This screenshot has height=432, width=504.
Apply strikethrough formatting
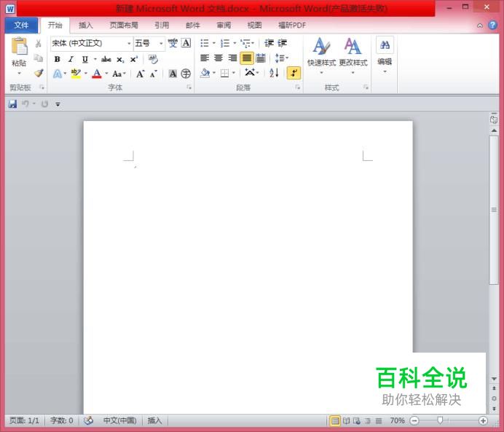(x=106, y=59)
